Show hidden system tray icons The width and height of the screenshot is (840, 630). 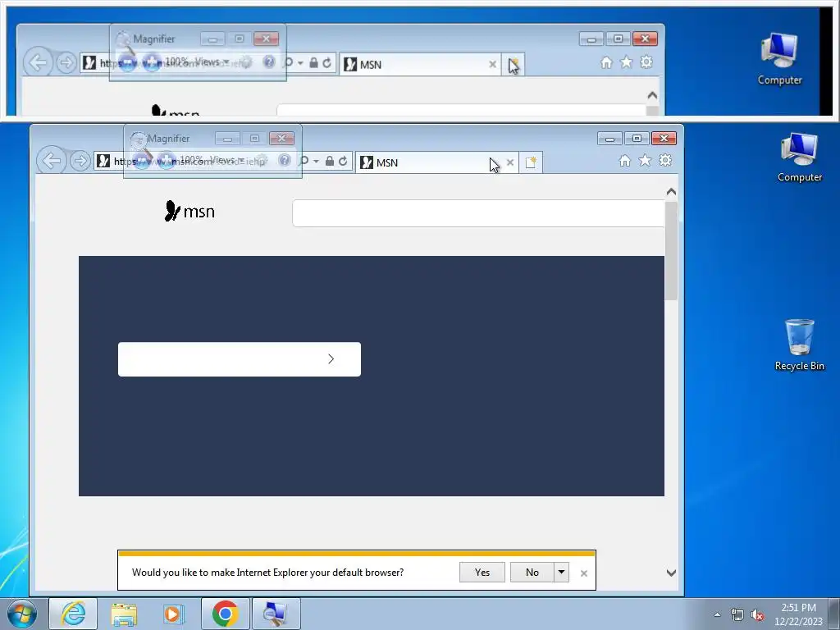coord(717,614)
